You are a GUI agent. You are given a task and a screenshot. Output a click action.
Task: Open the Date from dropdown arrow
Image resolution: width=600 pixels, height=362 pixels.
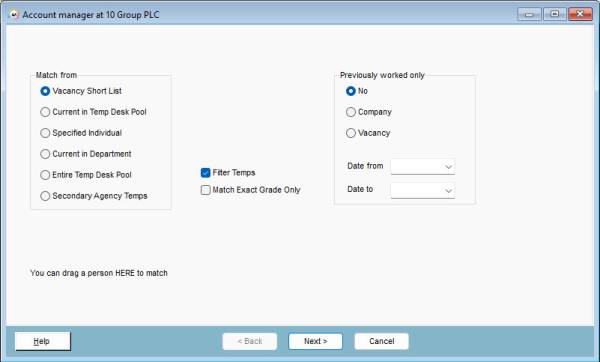448,167
